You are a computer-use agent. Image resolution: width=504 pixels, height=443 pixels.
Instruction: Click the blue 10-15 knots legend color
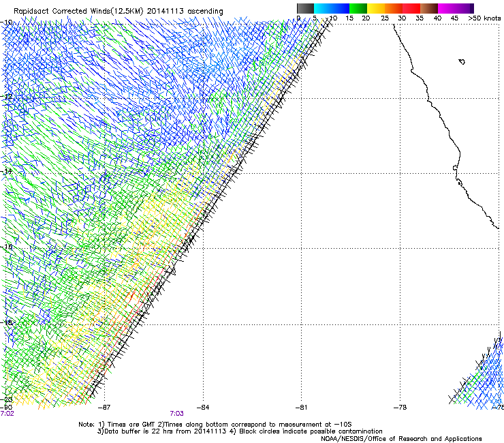(341, 8)
